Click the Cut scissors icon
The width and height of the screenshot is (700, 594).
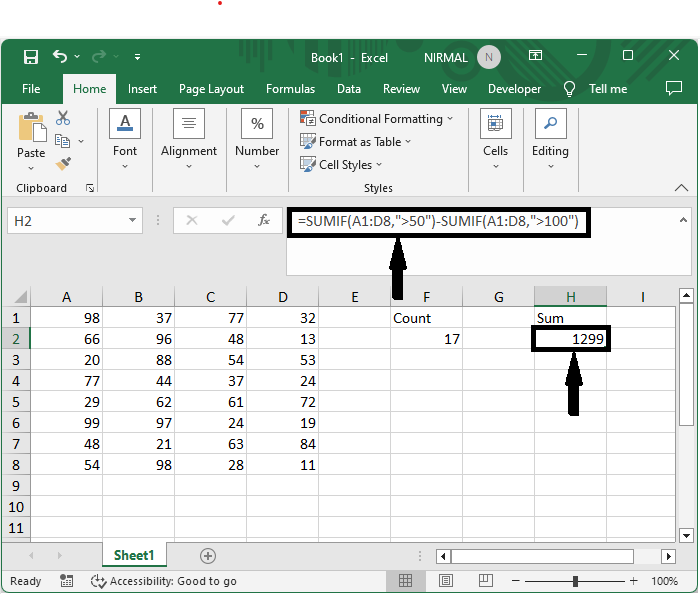click(63, 118)
